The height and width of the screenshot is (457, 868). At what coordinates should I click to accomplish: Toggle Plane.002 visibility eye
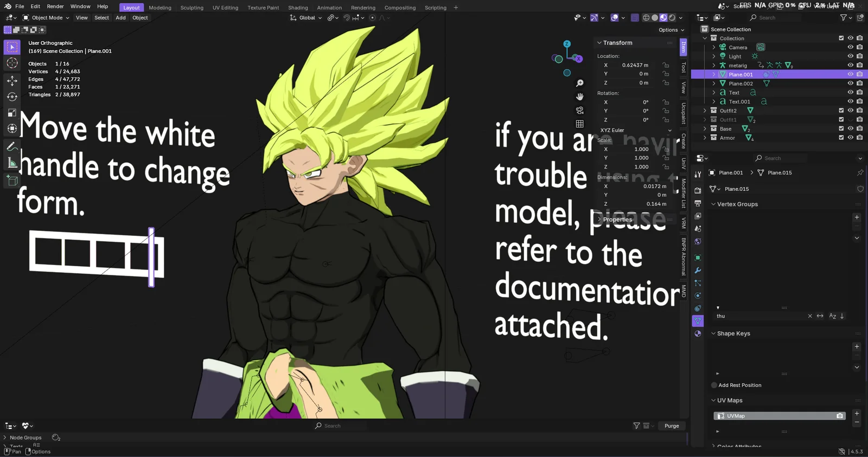click(850, 83)
